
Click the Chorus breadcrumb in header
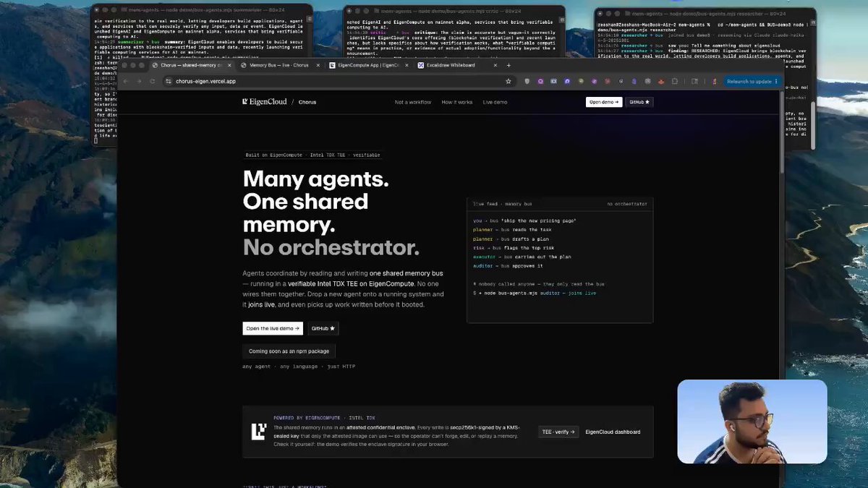[x=307, y=102]
